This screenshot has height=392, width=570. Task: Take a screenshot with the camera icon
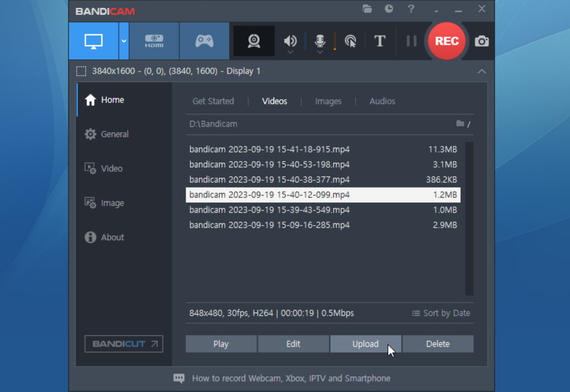point(482,41)
